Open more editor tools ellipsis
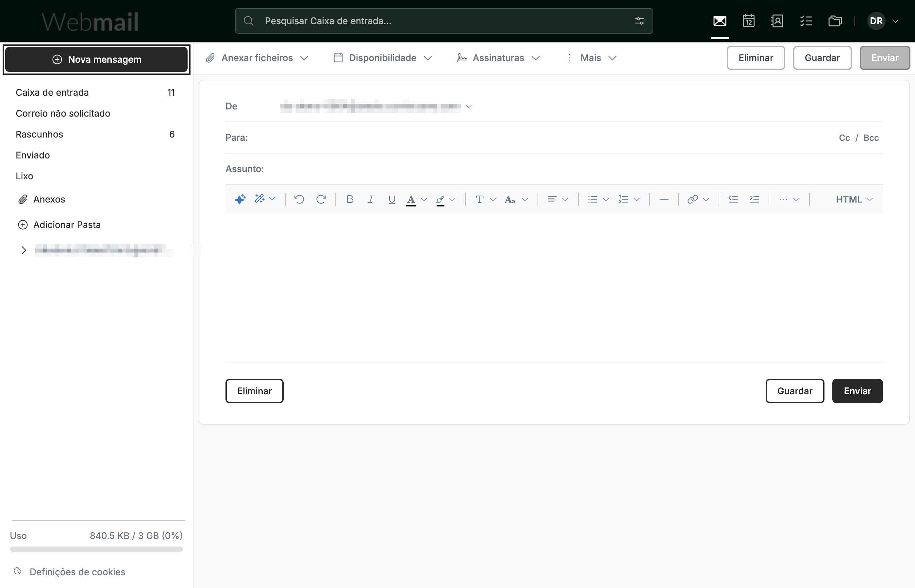 coord(789,199)
